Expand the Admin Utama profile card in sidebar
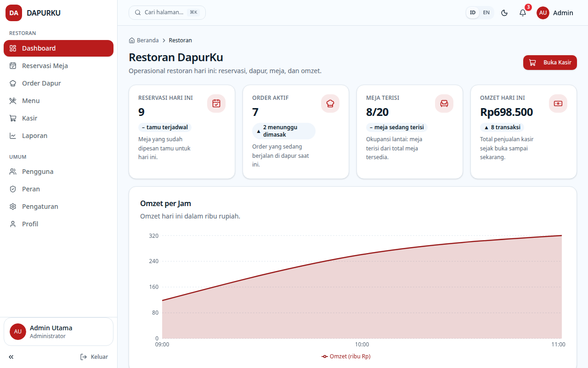Viewport: 588px width, 368px height. 58,332
